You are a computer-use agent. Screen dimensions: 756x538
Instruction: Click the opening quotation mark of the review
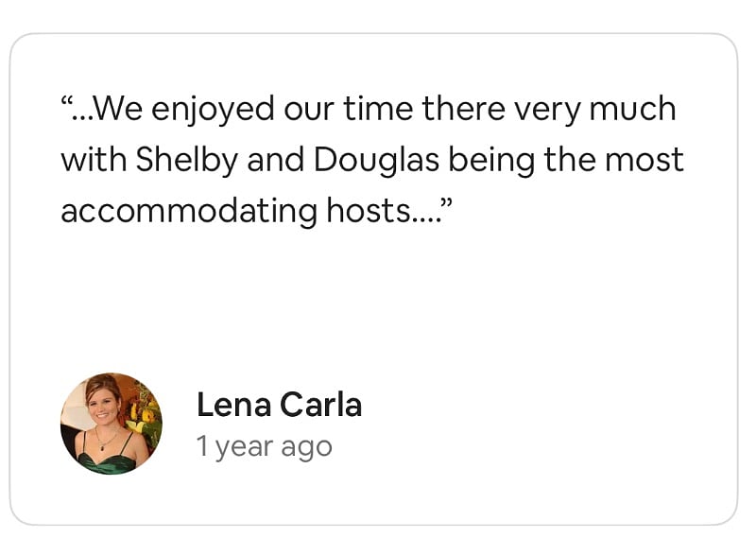coord(67,101)
